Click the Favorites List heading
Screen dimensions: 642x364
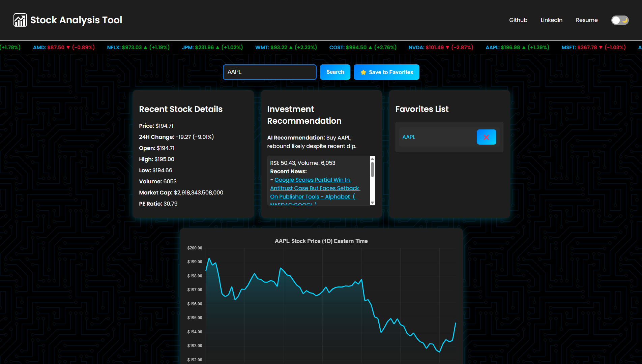(x=422, y=109)
